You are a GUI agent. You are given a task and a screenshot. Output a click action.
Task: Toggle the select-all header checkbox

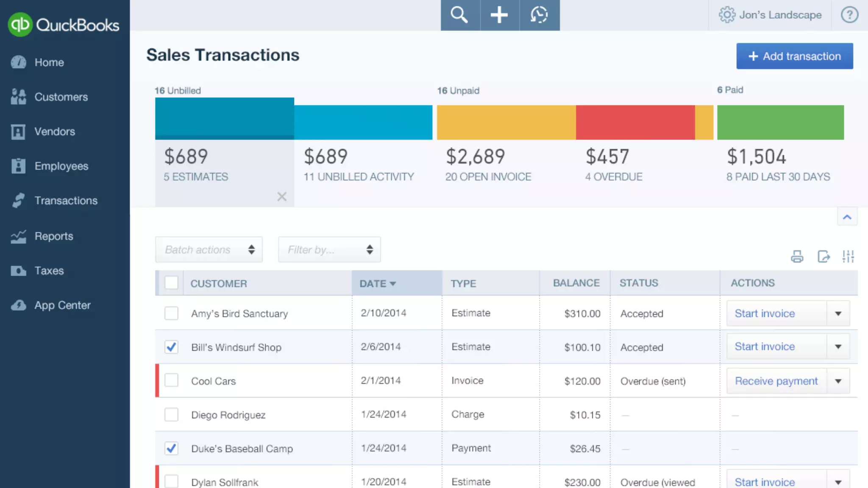(x=171, y=283)
